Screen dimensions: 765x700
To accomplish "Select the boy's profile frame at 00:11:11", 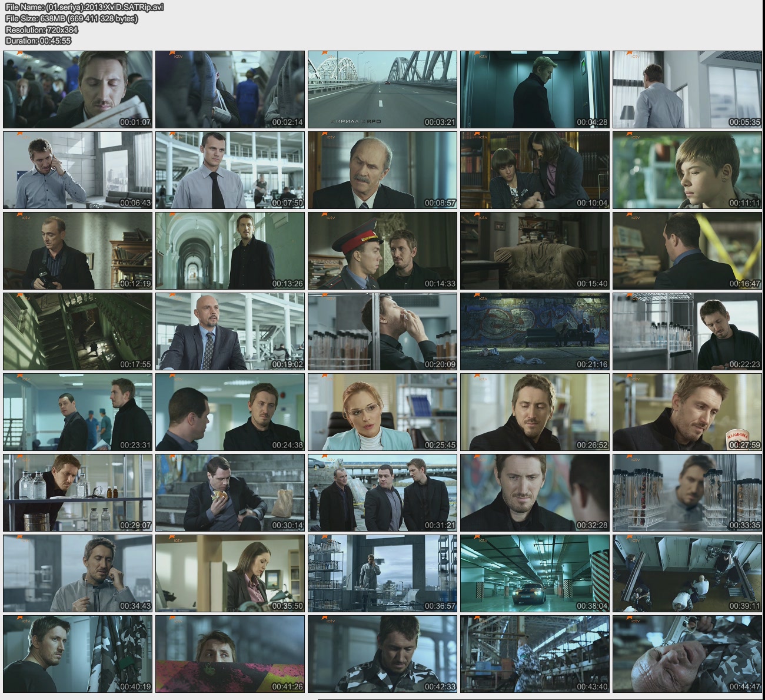I will 687,170.
